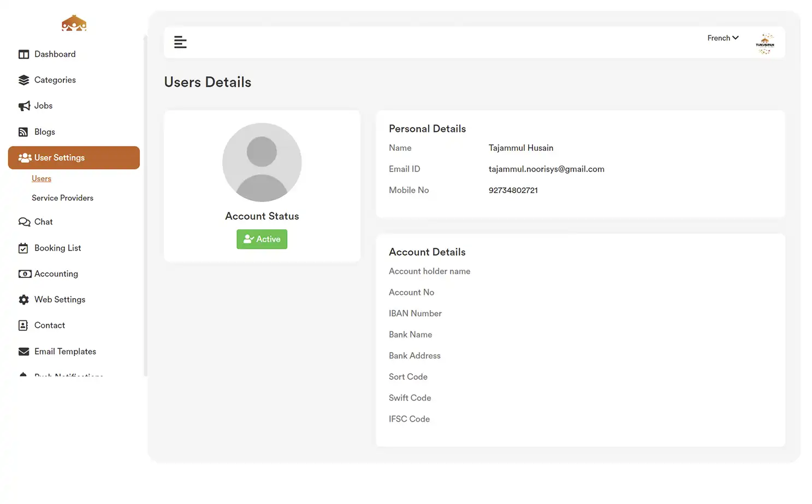
Task: Click the user's placeholder profile picture
Action: tap(262, 162)
